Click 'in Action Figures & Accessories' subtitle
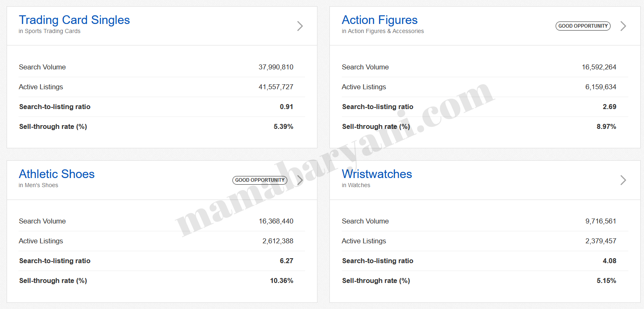 click(383, 31)
